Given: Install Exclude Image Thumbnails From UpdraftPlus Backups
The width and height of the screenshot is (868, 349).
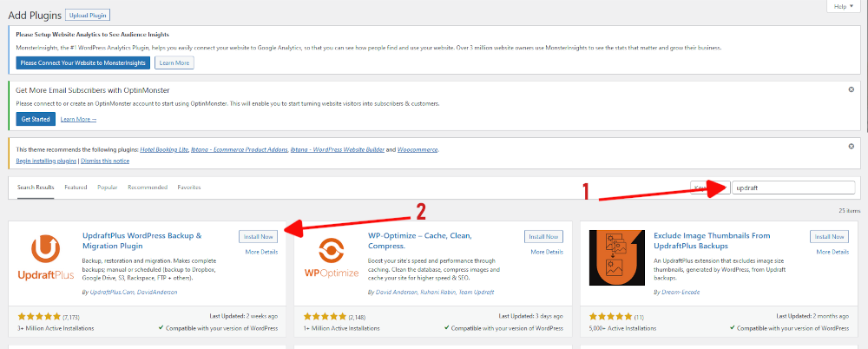Looking at the screenshot, I should point(829,236).
